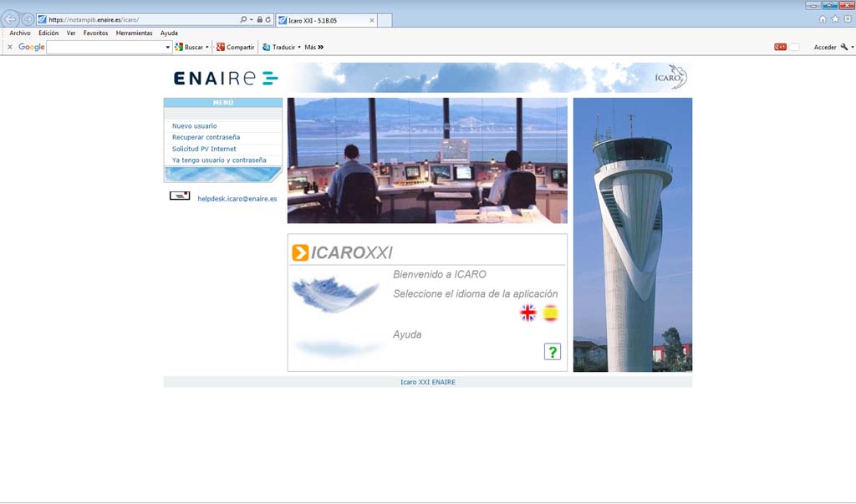Click the helpdesk phone icon in the sidebar

pos(181,197)
